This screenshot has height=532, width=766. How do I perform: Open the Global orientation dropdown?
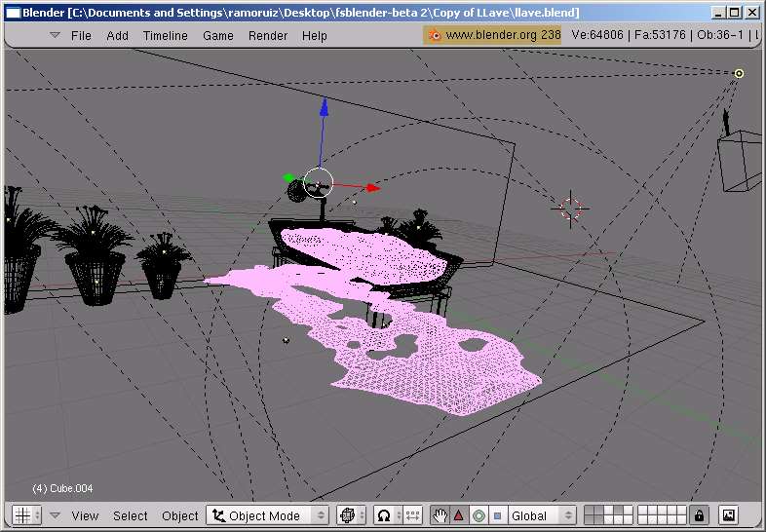coord(541,515)
